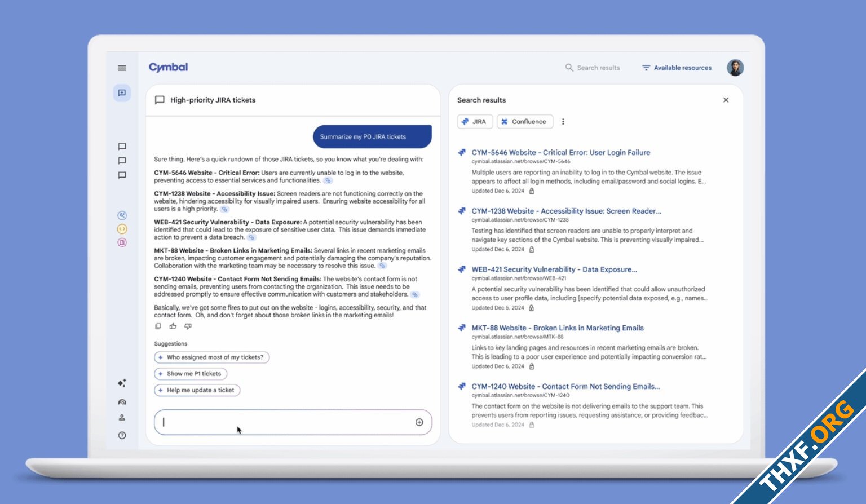Viewport: 866px width, 504px height.
Task: Click the magnifier icon beside Search results field
Action: (569, 68)
